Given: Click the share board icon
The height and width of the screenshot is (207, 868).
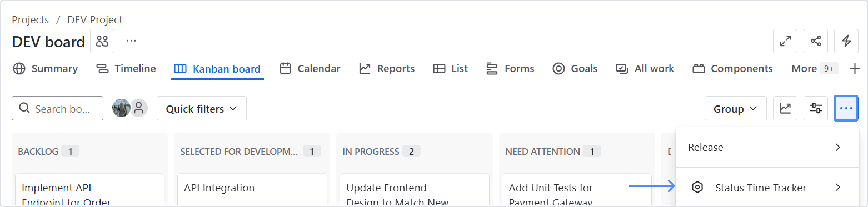Looking at the screenshot, I should point(815,41).
